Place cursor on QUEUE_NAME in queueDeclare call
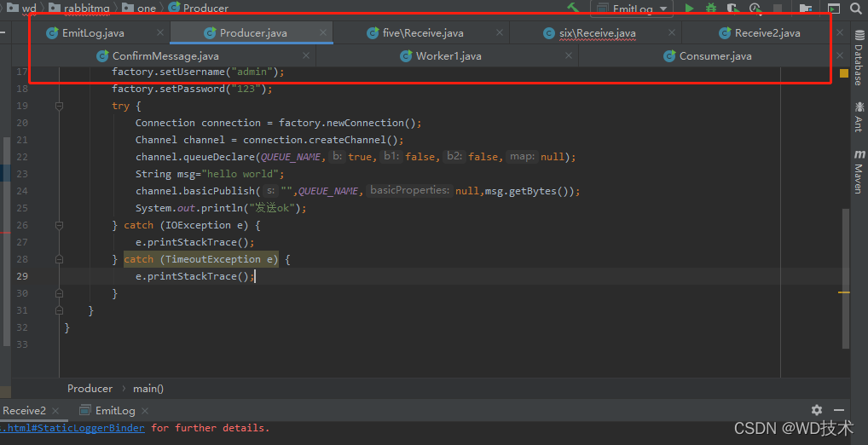Viewport: 868px width, 445px height. tap(291, 157)
